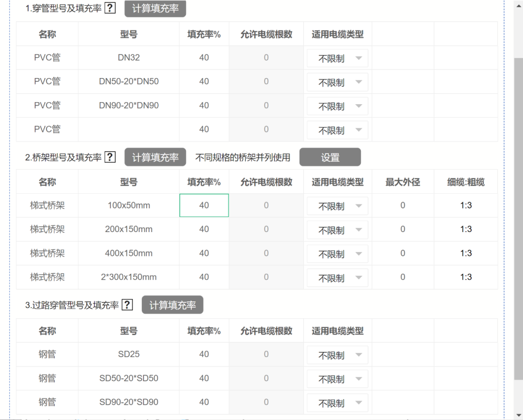Click the 最大外径 column header
The image size is (523, 420).
click(402, 182)
